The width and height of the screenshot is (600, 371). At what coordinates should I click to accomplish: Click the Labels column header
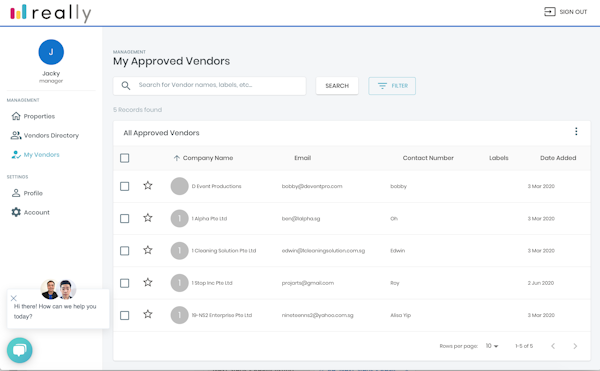499,158
